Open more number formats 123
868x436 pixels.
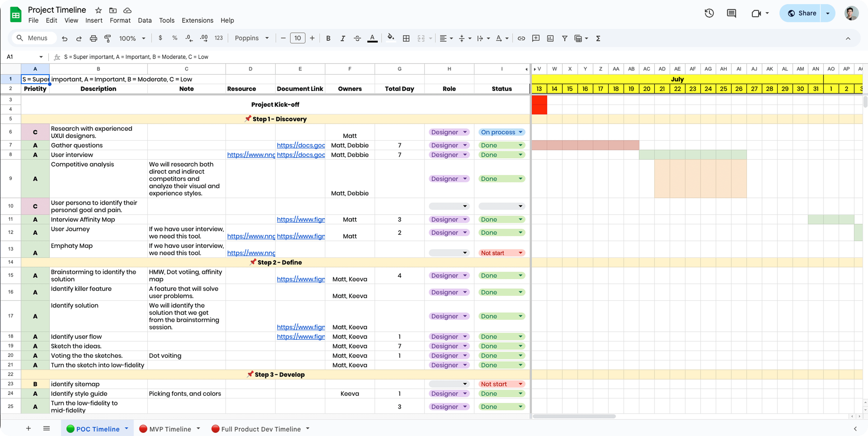pyautogui.click(x=218, y=38)
